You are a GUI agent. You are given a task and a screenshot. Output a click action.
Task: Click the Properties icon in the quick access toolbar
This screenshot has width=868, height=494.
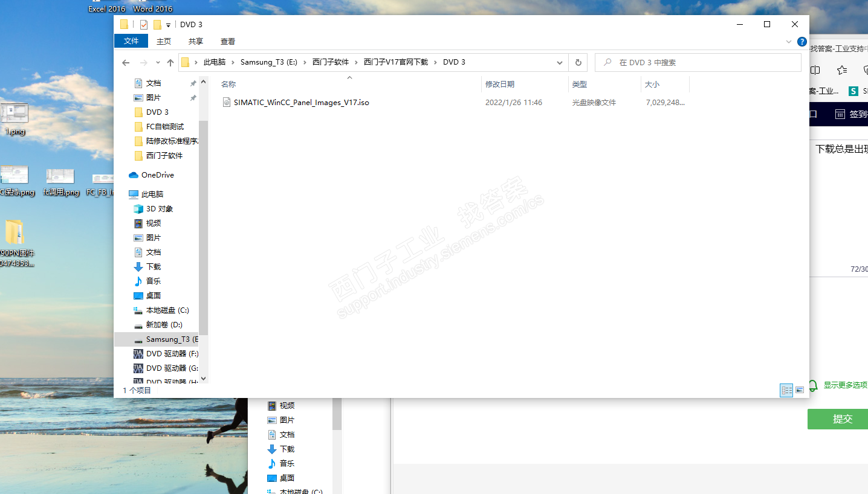144,25
